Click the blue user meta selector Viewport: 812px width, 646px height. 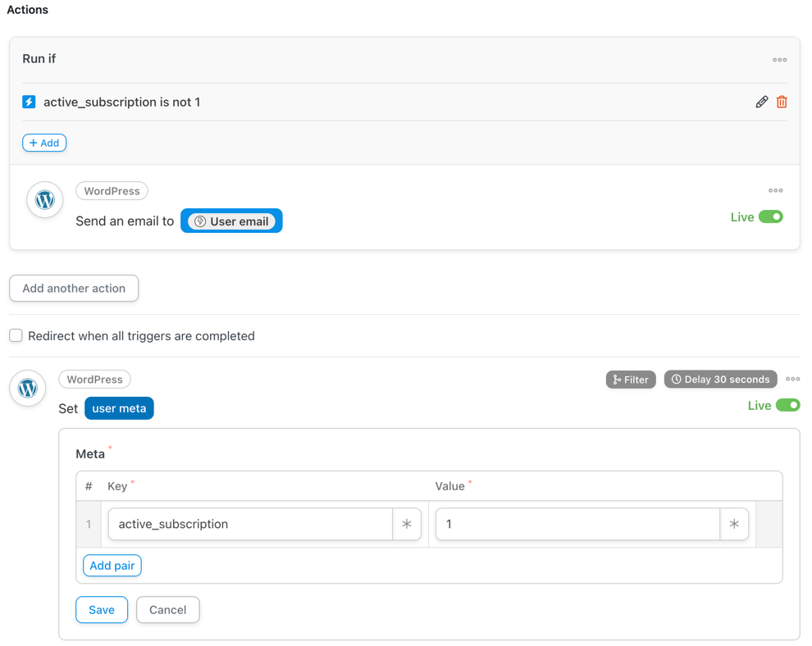[x=119, y=408]
